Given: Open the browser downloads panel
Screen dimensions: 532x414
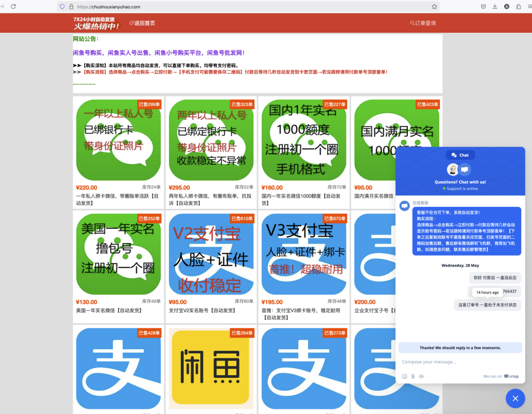Looking at the screenshot, I should pos(495,6).
